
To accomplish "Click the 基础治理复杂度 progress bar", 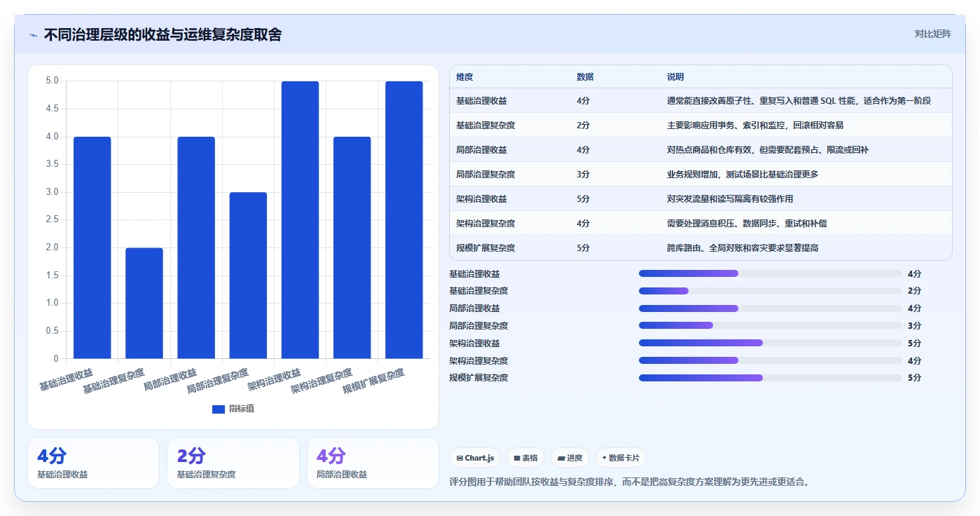I will [x=771, y=291].
